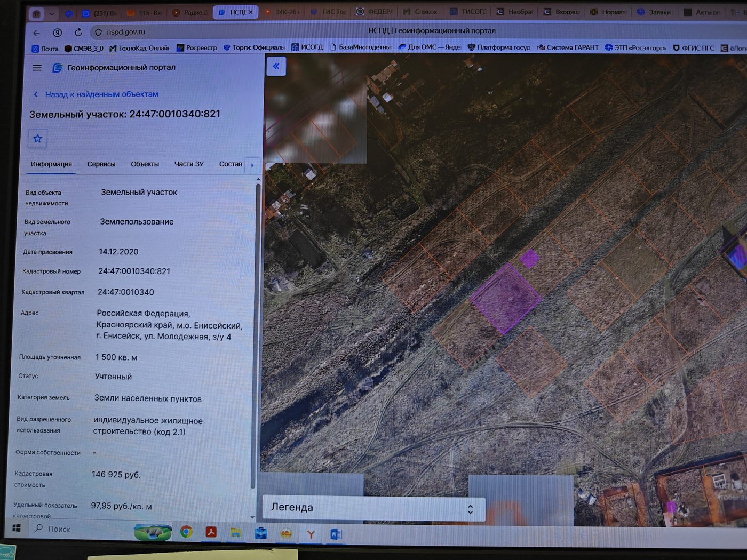Click cadastral quarter value 24:47:0010340

coord(126,292)
